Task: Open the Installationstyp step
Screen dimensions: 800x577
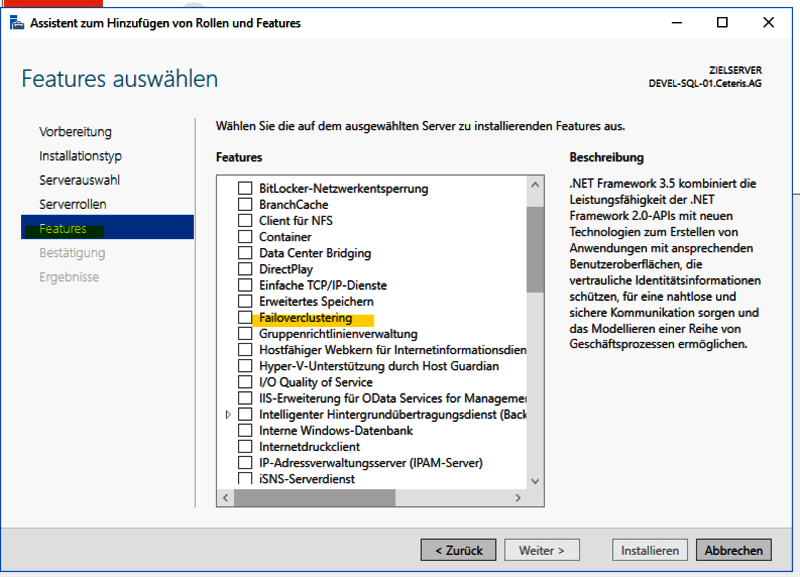Action: click(x=80, y=156)
